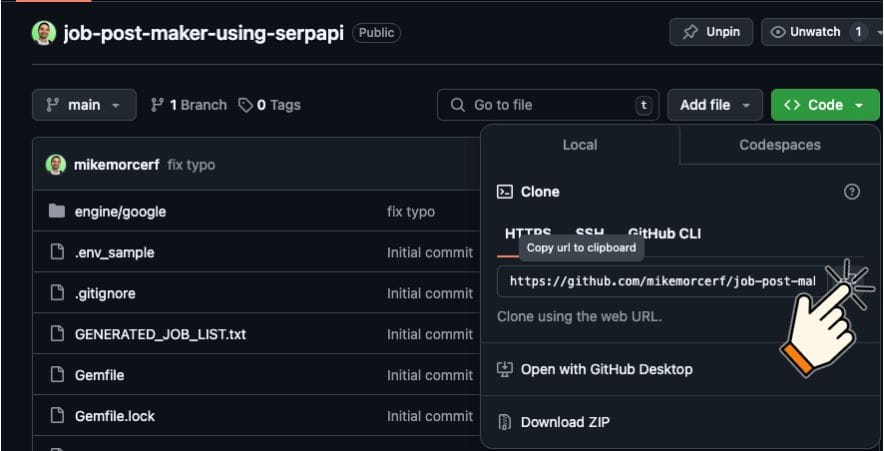Select the HTTPS clone tab

pos(528,233)
